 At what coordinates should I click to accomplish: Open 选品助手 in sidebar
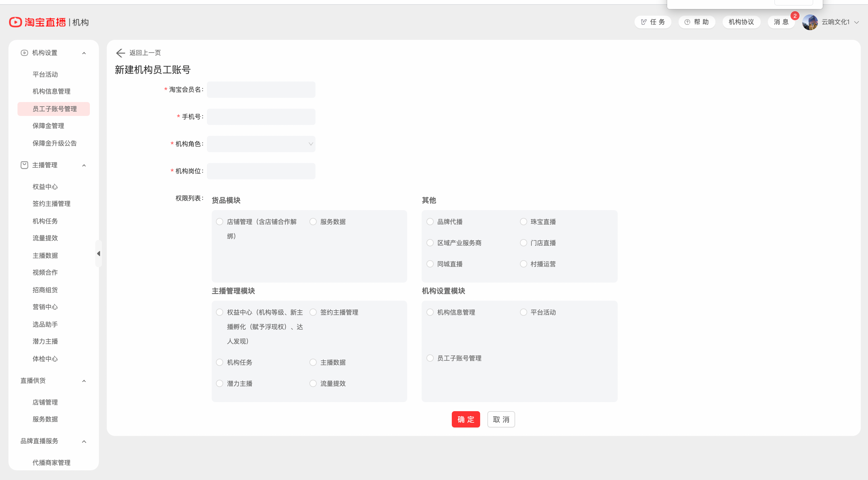coord(45,325)
